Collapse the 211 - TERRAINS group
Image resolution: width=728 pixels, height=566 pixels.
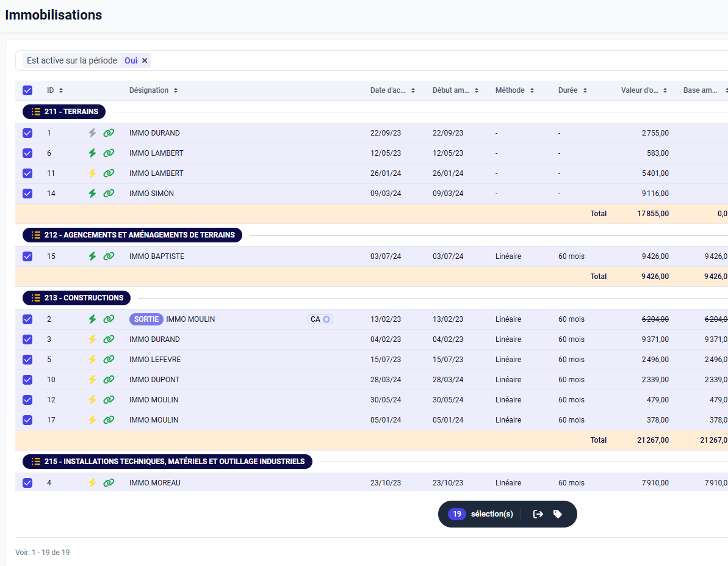[64, 112]
